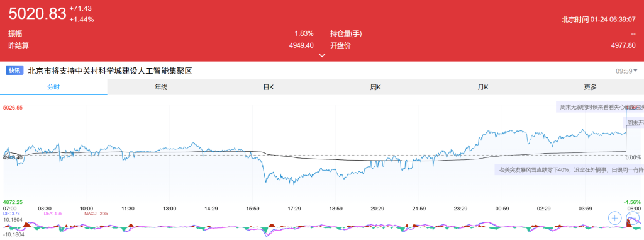Viewport: 644px width, 240px height.
Task: Click the 北京时间 01-24 timestamp
Action: click(x=599, y=20)
